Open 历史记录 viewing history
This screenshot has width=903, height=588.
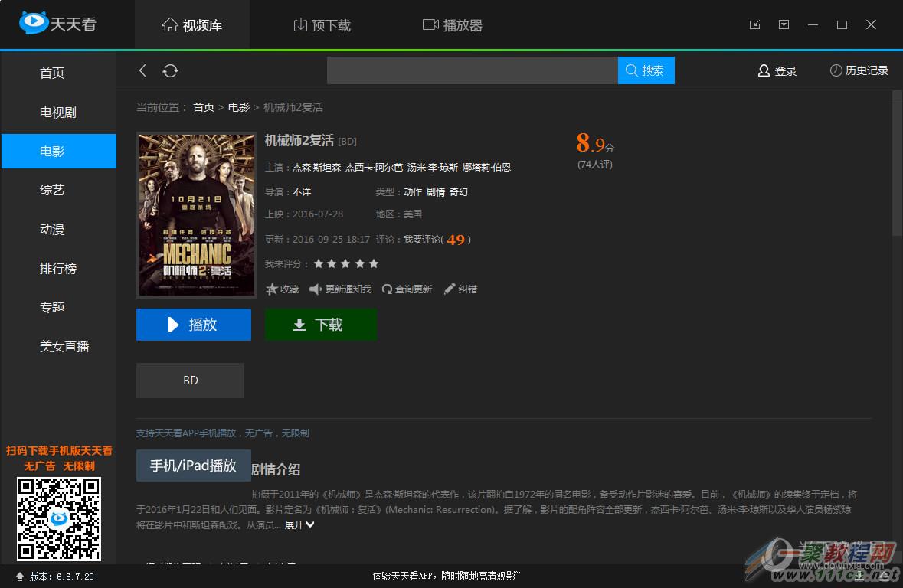859,70
